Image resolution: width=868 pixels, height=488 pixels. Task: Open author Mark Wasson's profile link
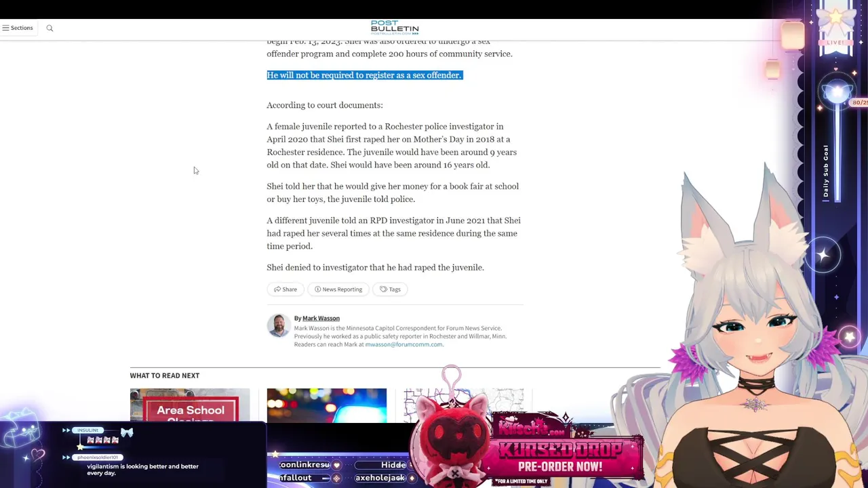click(x=321, y=318)
